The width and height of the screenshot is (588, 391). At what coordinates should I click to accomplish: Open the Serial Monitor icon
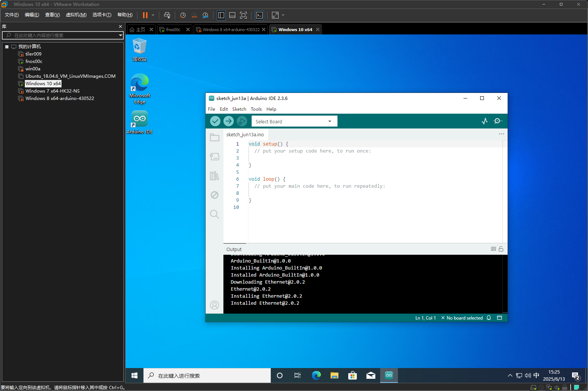pyautogui.click(x=498, y=121)
